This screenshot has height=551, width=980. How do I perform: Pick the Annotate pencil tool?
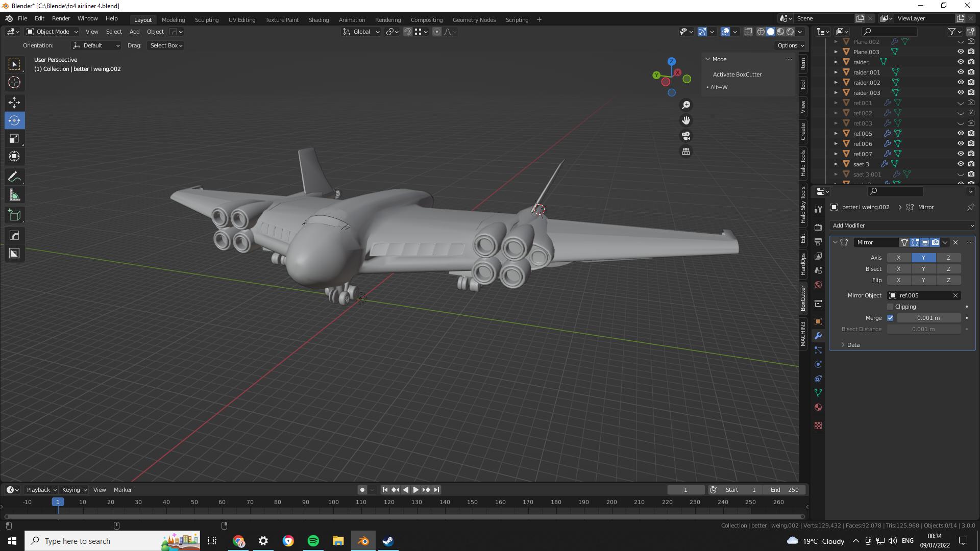pos(14,177)
